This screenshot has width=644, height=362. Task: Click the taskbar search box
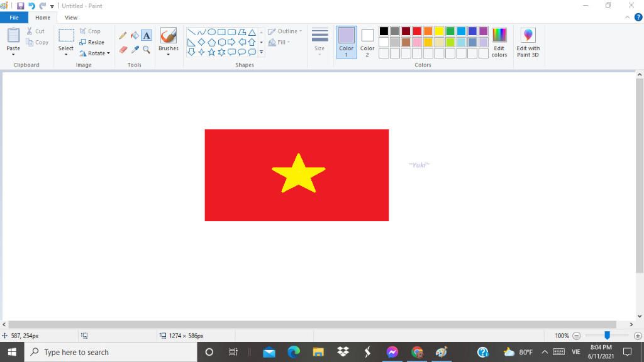(111, 352)
